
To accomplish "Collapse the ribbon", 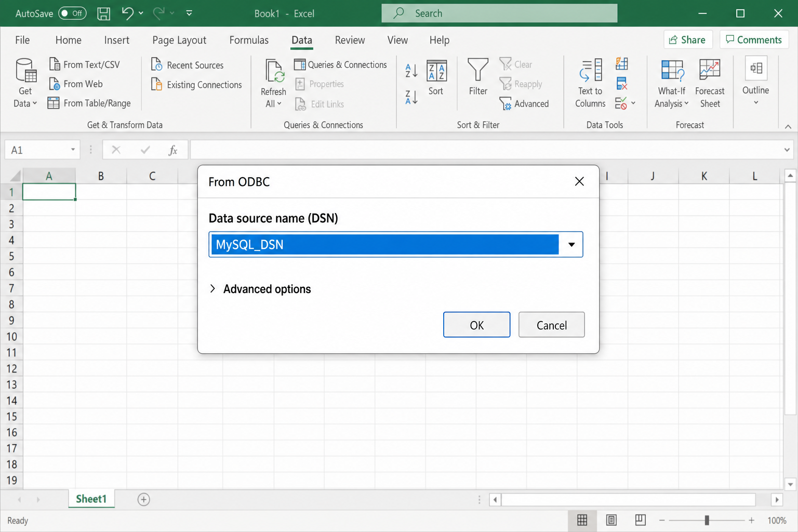I will (788, 126).
